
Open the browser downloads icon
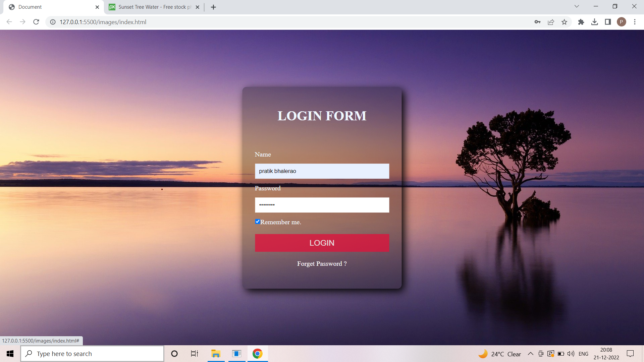coord(594,22)
